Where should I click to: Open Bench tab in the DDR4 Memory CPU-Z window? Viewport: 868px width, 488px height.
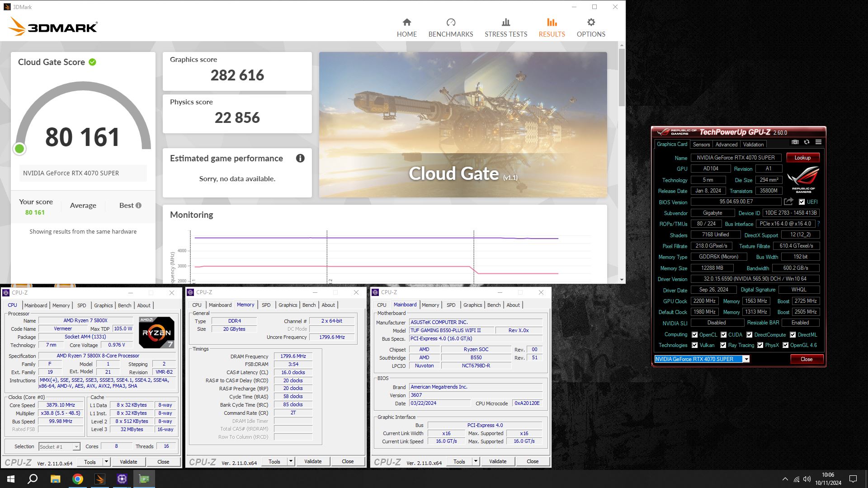(309, 305)
